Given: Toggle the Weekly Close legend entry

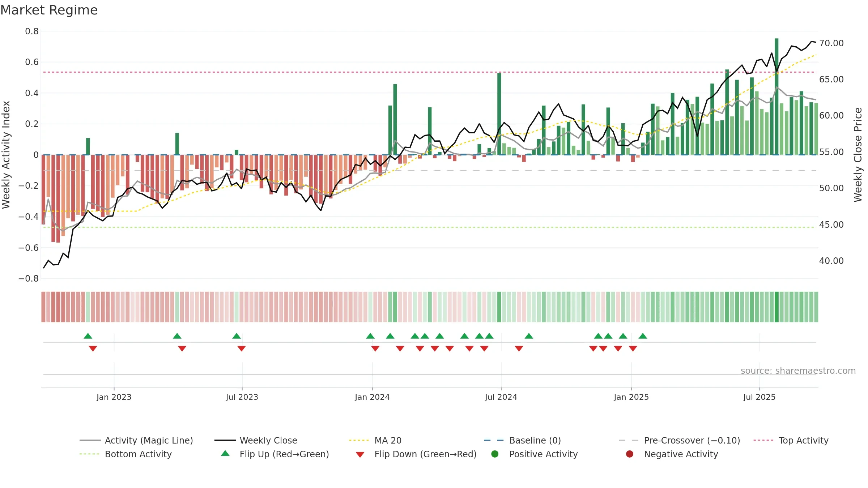Looking at the screenshot, I should (x=256, y=440).
